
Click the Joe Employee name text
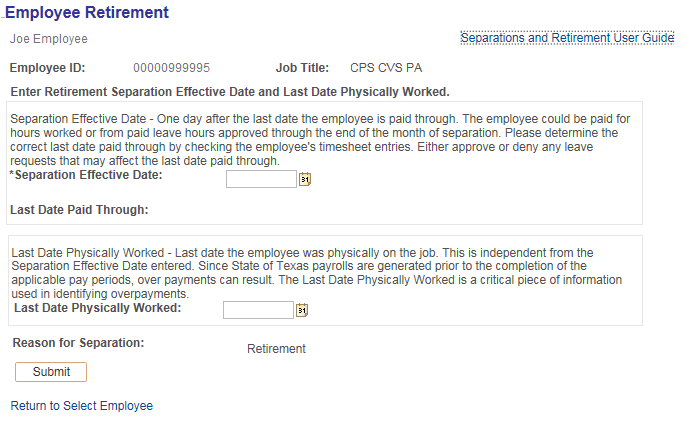pyautogui.click(x=49, y=39)
